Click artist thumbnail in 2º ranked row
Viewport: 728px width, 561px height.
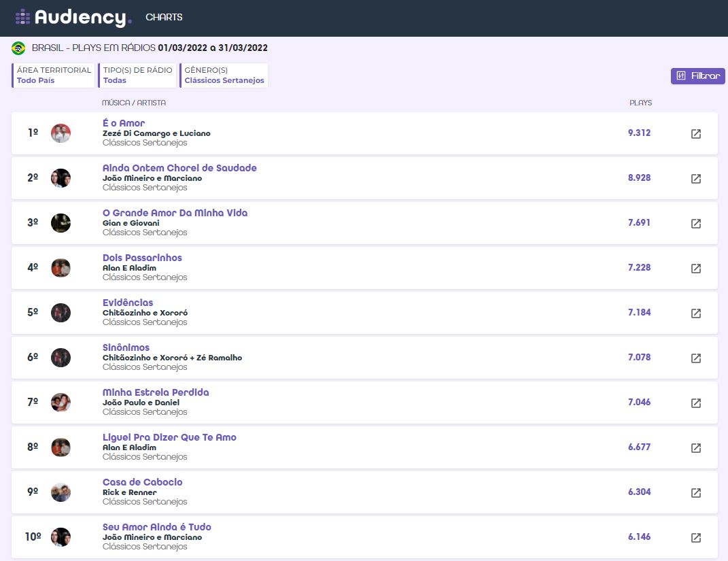click(60, 178)
